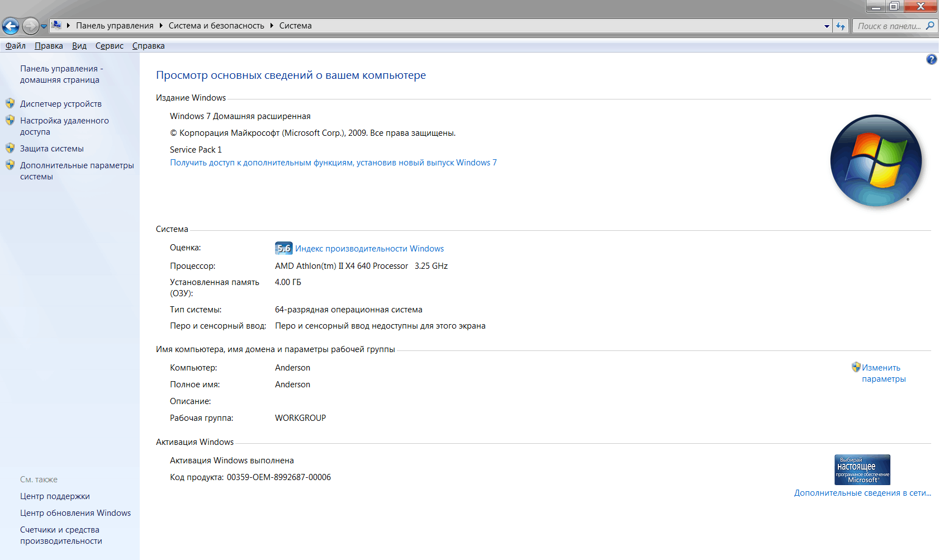The width and height of the screenshot is (939, 560).
Task: Click the genuine Microsoft software badge
Action: coord(862,469)
